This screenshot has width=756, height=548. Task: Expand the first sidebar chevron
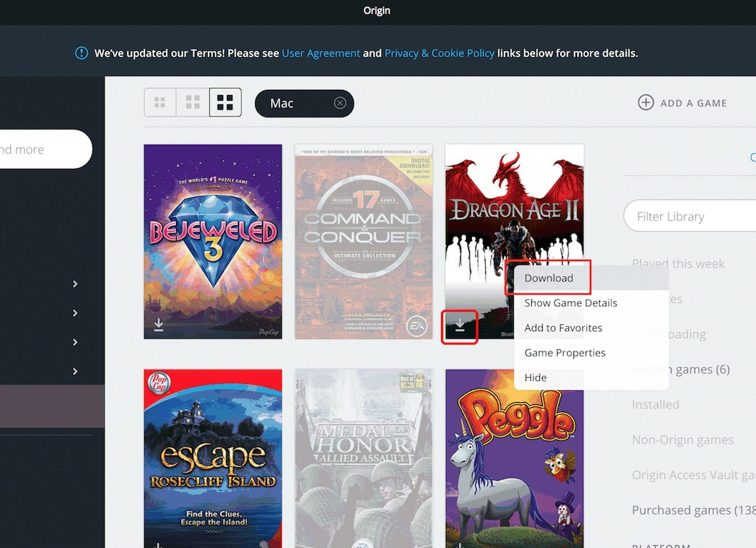point(75,284)
